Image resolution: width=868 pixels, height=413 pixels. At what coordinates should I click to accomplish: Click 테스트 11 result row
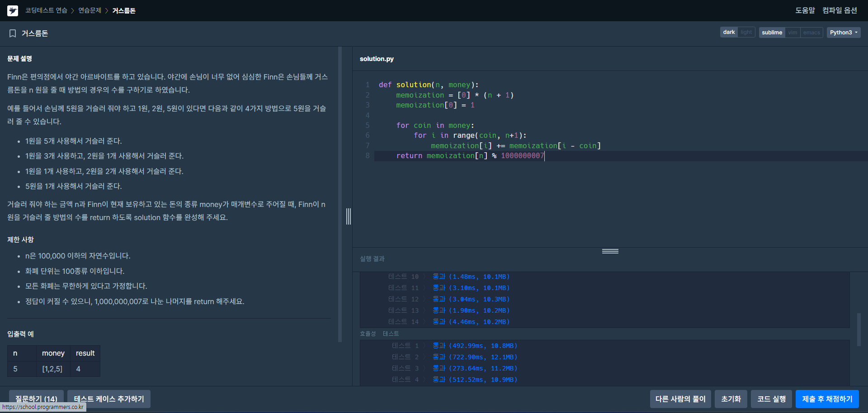point(448,288)
